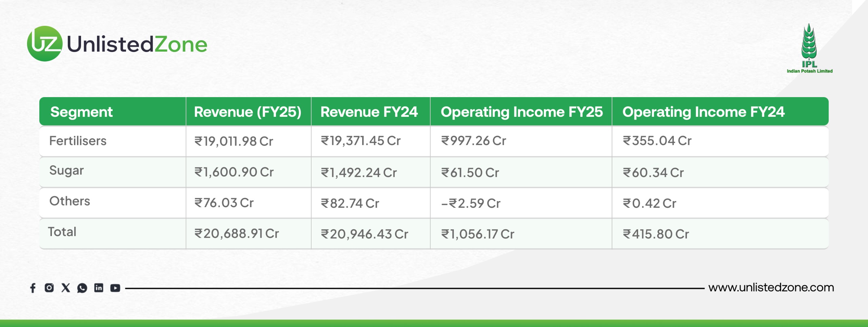Viewport: 868px width, 327px height.
Task: Click the ₹20,688.91 Cr total revenue cell
Action: pos(237,234)
